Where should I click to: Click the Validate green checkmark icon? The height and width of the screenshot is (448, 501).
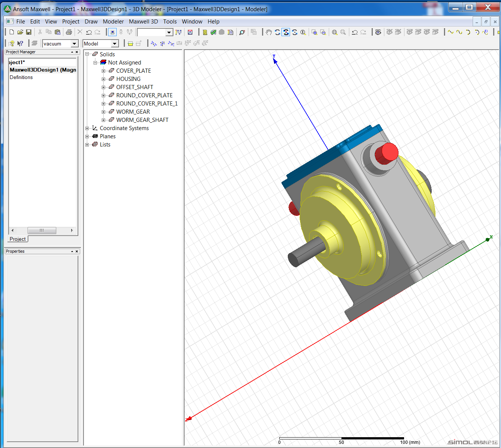click(213, 32)
